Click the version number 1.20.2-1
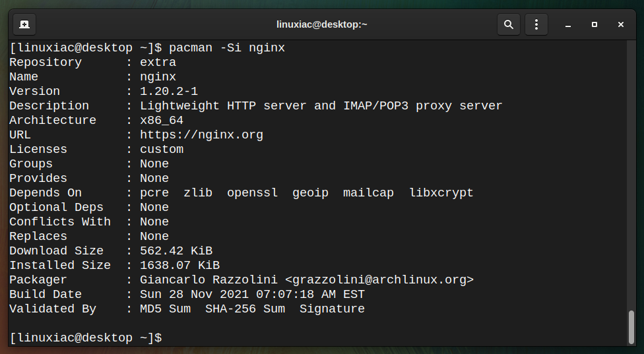 [169, 92]
